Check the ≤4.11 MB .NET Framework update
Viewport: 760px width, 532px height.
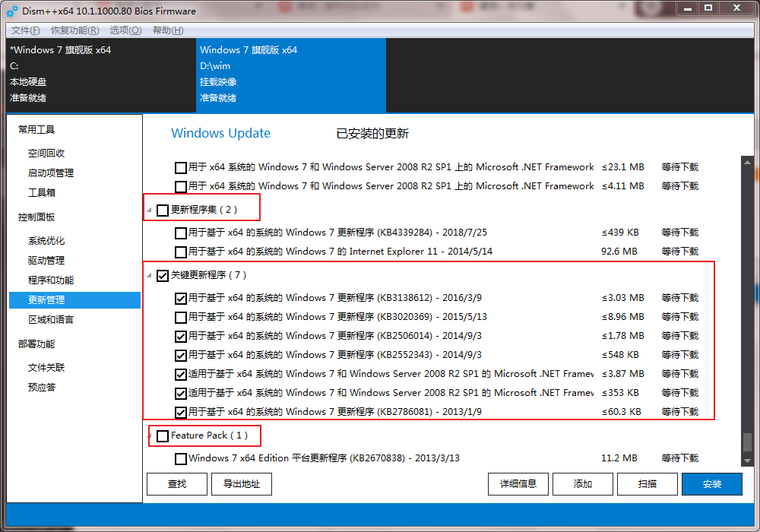[181, 186]
